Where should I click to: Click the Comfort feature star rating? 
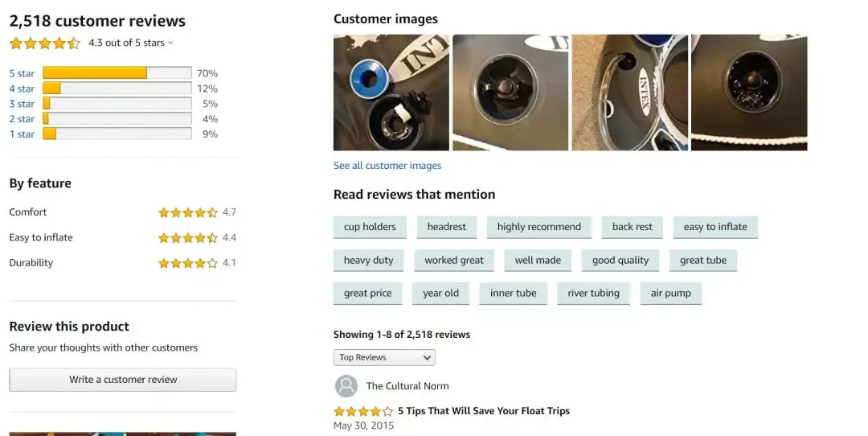tap(187, 212)
